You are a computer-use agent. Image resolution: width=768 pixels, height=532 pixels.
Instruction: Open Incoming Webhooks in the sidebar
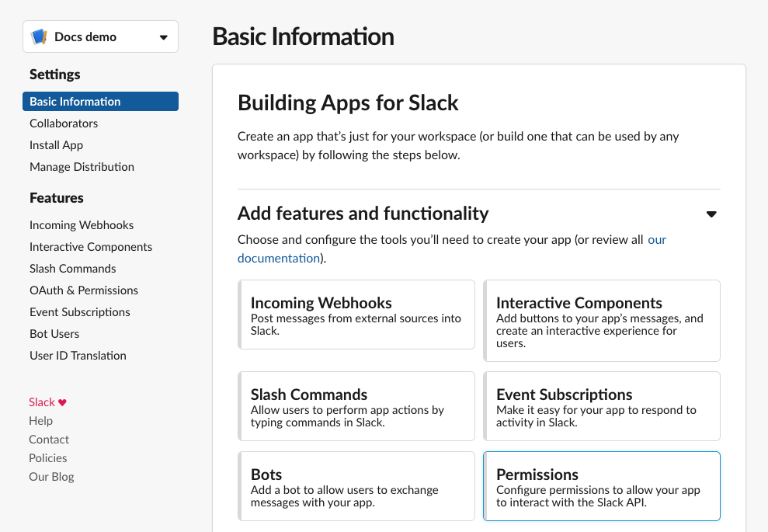82,225
